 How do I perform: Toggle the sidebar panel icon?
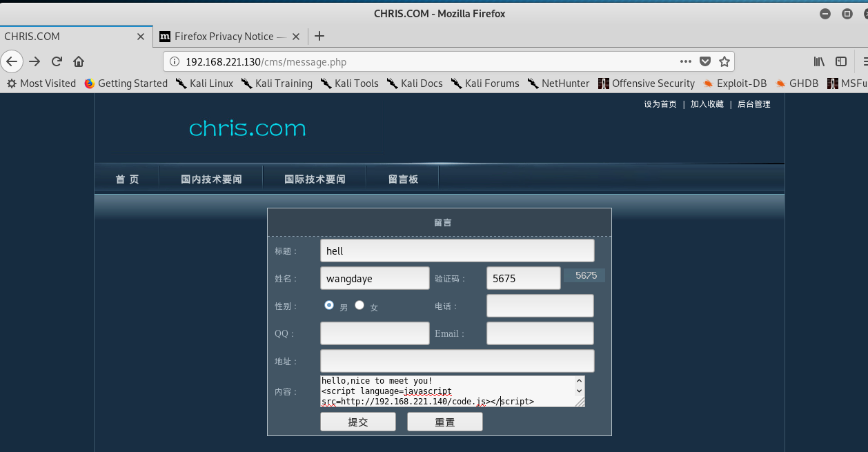(x=841, y=61)
